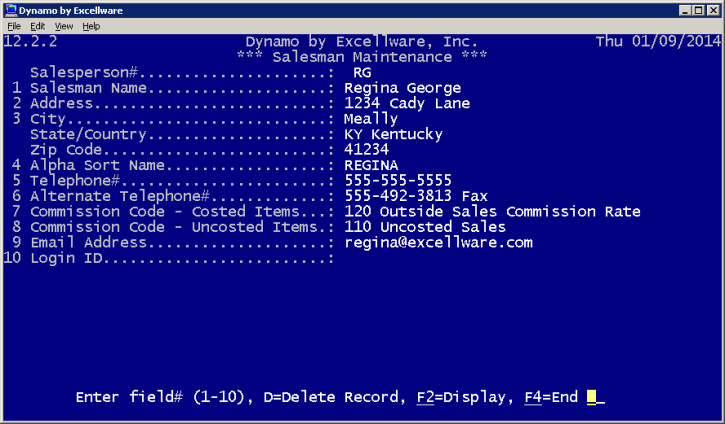Click the yellow cursor input field
This screenshot has height=424, width=725.
click(x=592, y=397)
